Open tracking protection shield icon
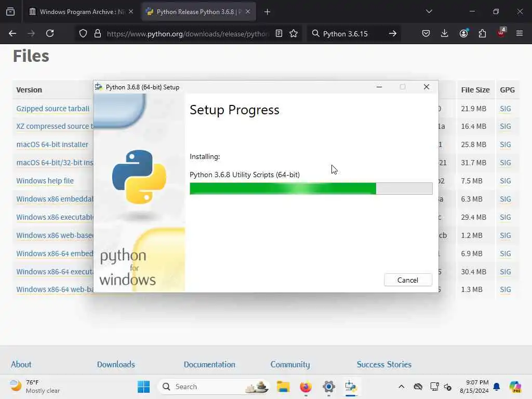 [83, 34]
